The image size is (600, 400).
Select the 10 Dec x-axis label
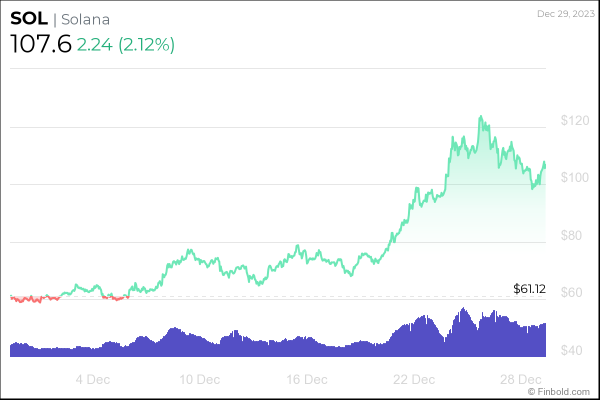click(200, 379)
